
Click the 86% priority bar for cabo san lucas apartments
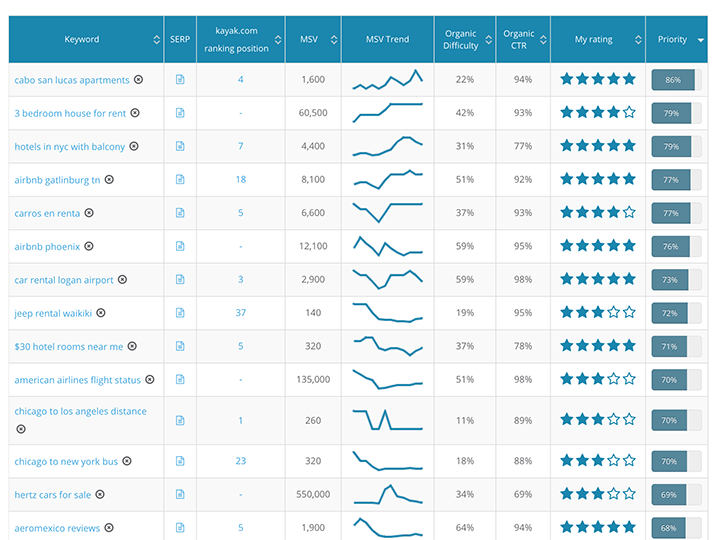pyautogui.click(x=672, y=80)
